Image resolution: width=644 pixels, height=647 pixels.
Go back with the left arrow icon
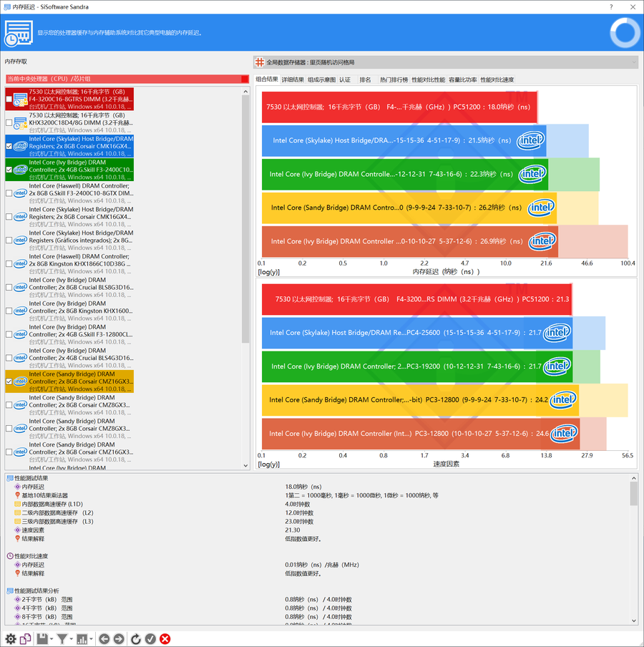click(x=104, y=638)
